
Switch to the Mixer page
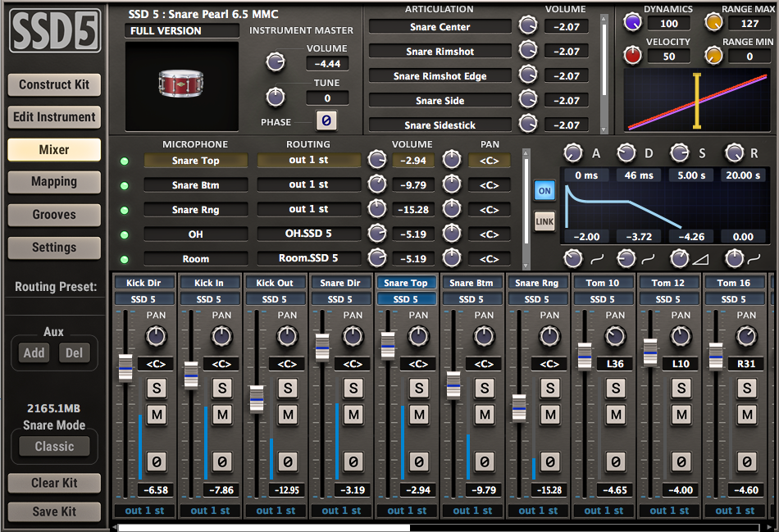tap(54, 149)
